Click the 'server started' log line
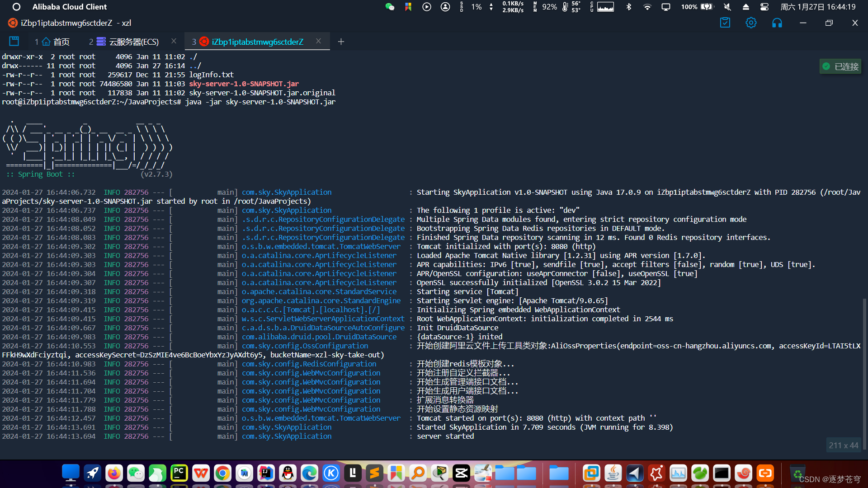The height and width of the screenshot is (488, 868). 445,436
